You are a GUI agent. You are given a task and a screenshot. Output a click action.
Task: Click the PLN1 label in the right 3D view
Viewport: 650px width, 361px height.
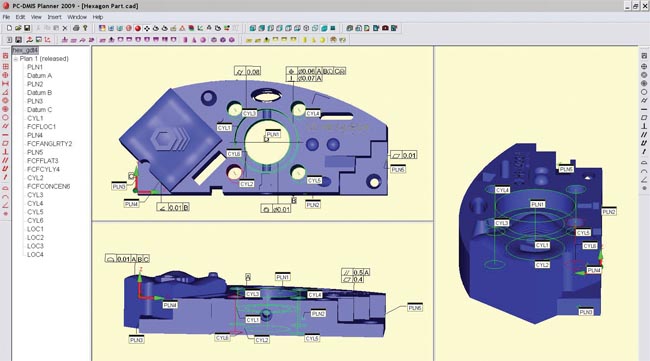[537, 204]
